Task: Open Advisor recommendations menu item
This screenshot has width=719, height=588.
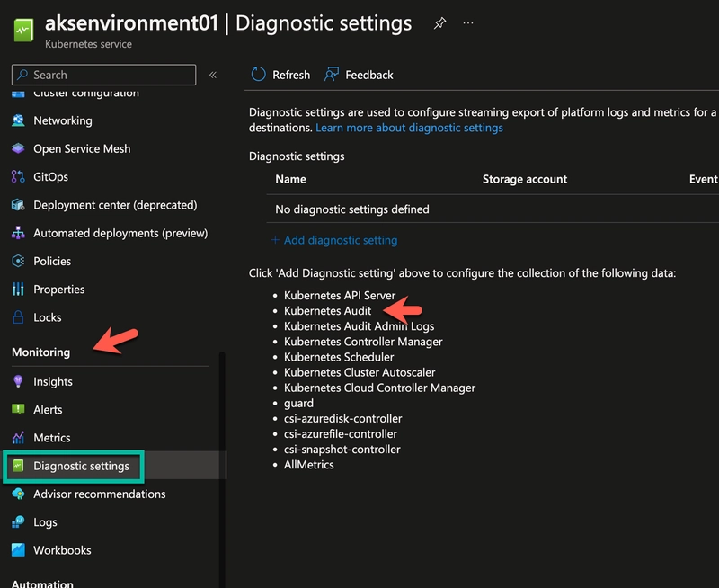Action: point(99,494)
